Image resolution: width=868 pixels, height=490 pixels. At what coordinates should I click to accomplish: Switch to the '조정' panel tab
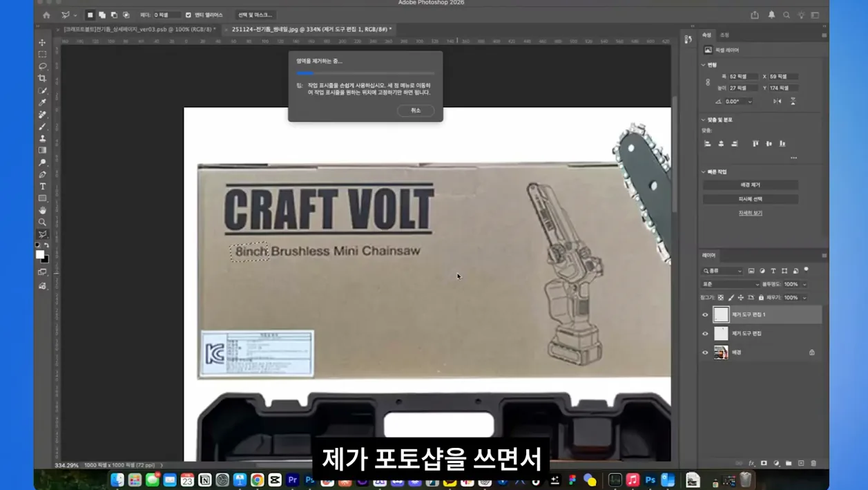coord(724,35)
